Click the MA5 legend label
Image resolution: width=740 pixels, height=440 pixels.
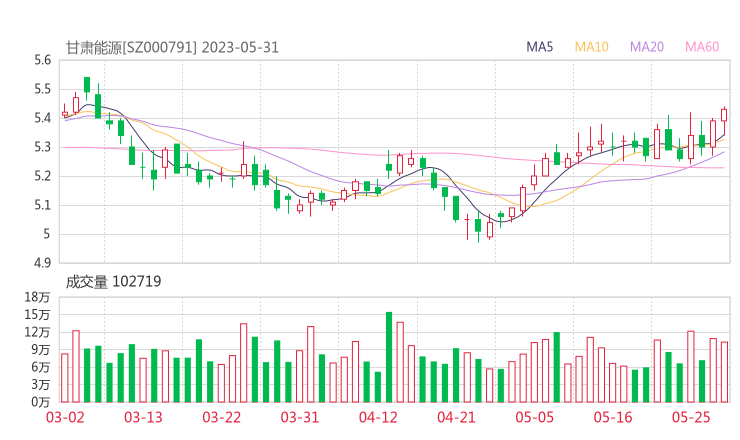point(539,47)
